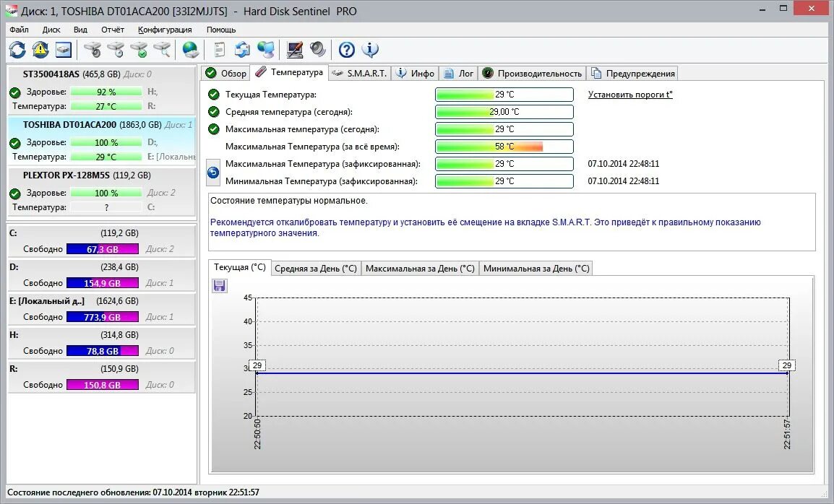Click the 29 °C temperature bar of TOSHIBA disk
Screen dimensions: 834x504
[106, 157]
